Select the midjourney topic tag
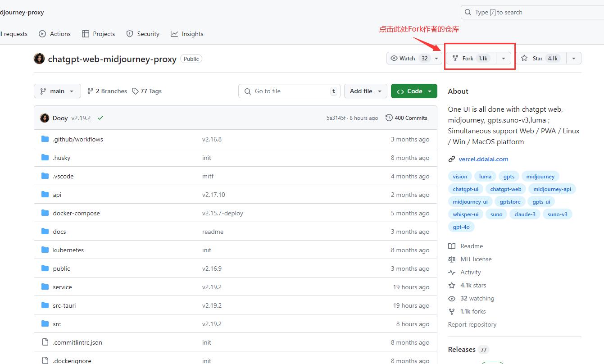 tap(540, 177)
